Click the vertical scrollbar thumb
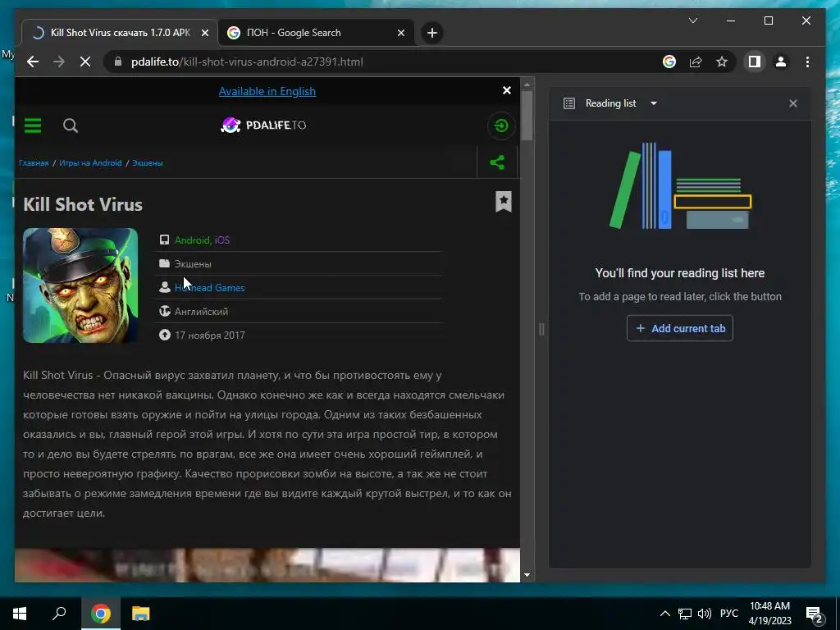 527,116
